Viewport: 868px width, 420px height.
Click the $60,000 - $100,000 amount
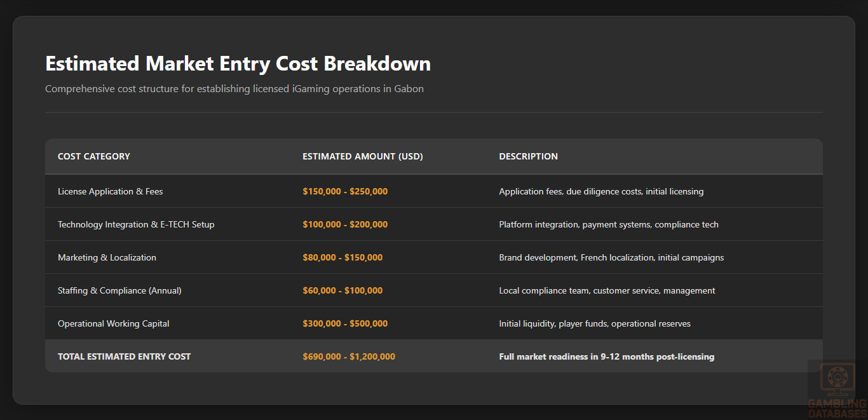[342, 290]
